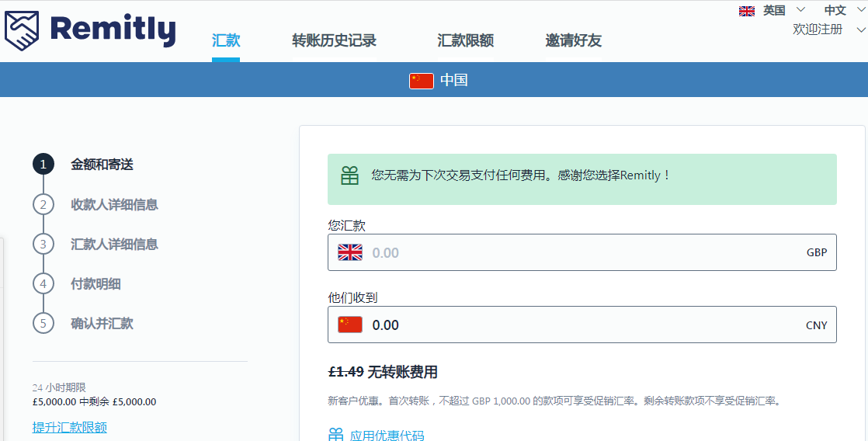Click the 应用优惠代码 link
868x441 pixels.
387,435
